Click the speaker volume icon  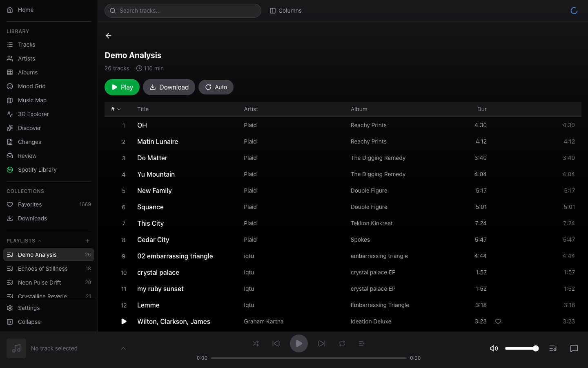click(x=494, y=348)
